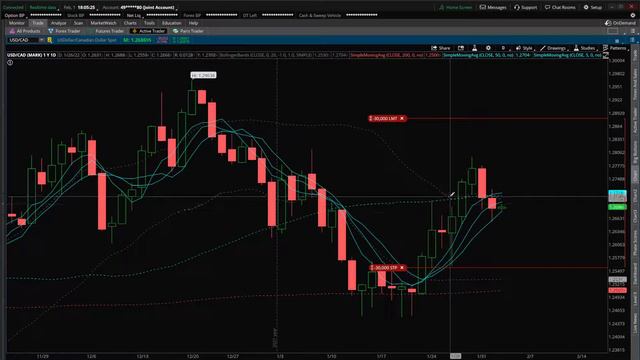Screen dimensions: 640x360
Task: Open the Scan tab
Action: coord(78,23)
